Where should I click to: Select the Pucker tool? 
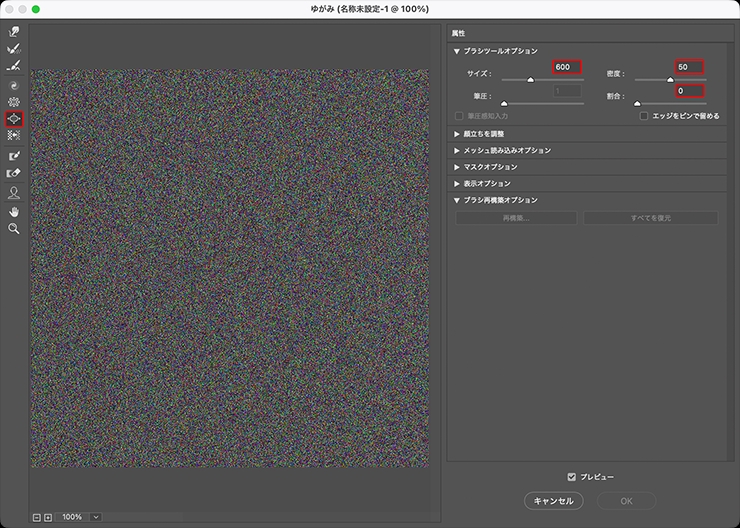tap(14, 102)
